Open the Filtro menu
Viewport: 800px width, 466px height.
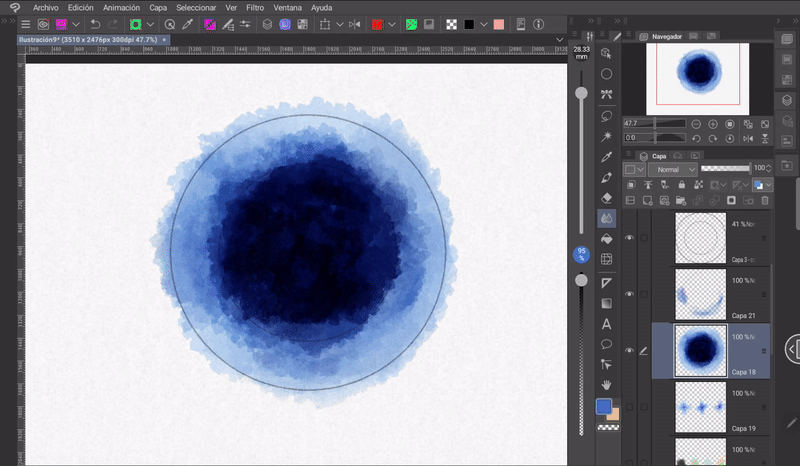pyautogui.click(x=255, y=7)
